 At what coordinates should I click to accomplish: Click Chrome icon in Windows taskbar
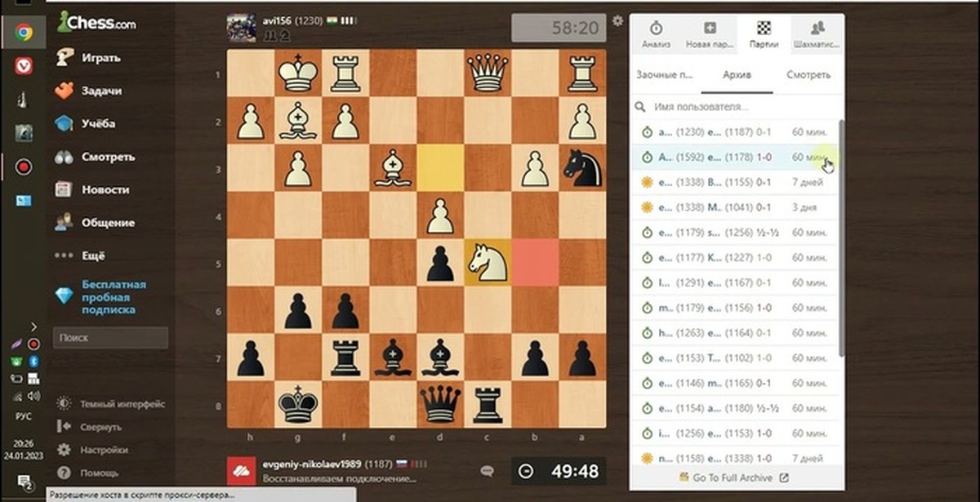click(x=24, y=33)
